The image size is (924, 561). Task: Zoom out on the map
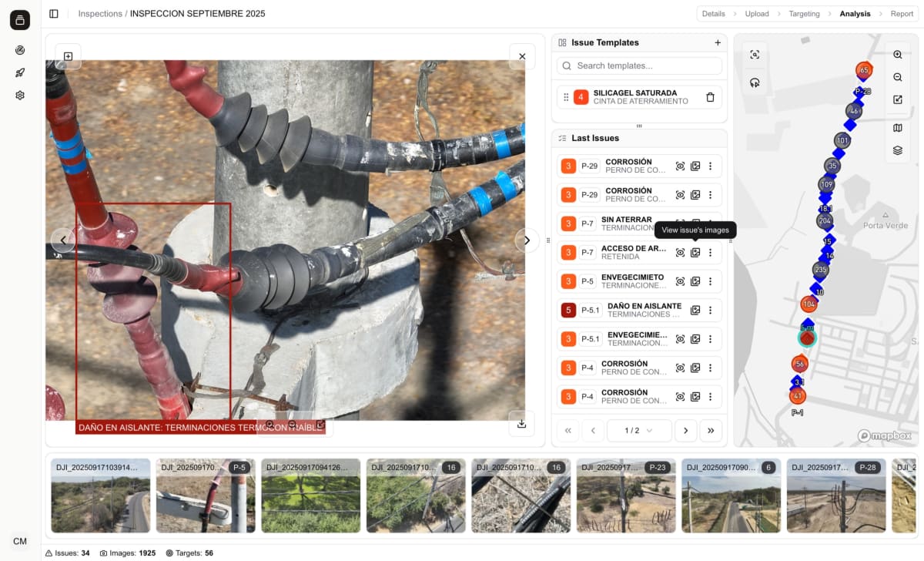click(898, 77)
